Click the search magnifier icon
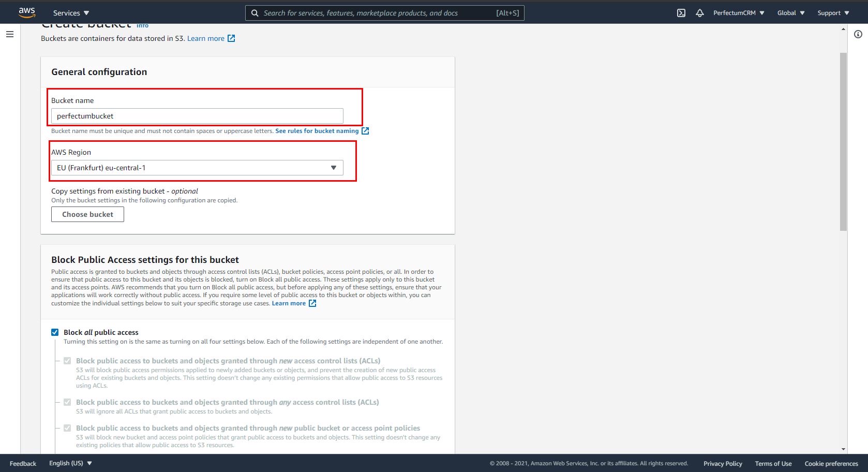This screenshot has height=472, width=868. pos(255,13)
